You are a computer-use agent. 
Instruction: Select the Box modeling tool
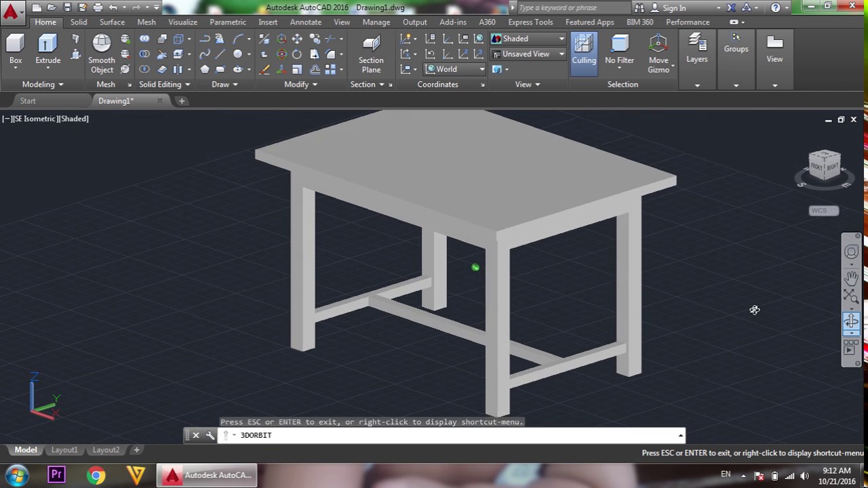pyautogui.click(x=15, y=50)
